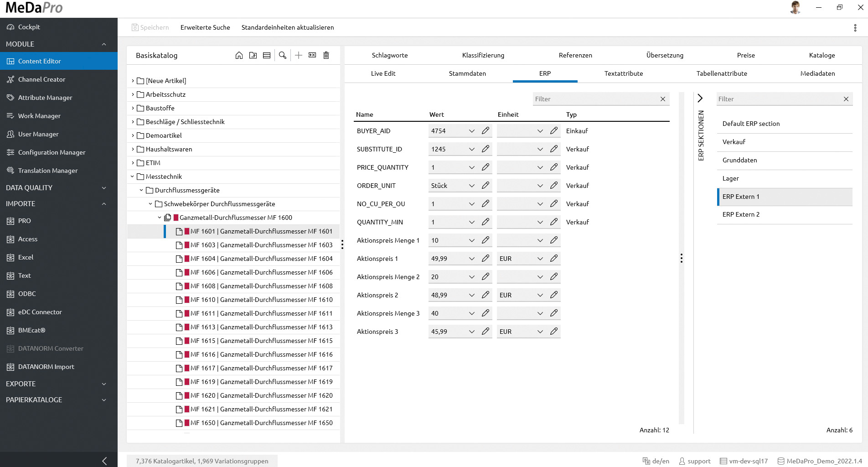Edit Aktionspreis 1 value pencil icon
The image size is (868, 467).
click(x=486, y=259)
